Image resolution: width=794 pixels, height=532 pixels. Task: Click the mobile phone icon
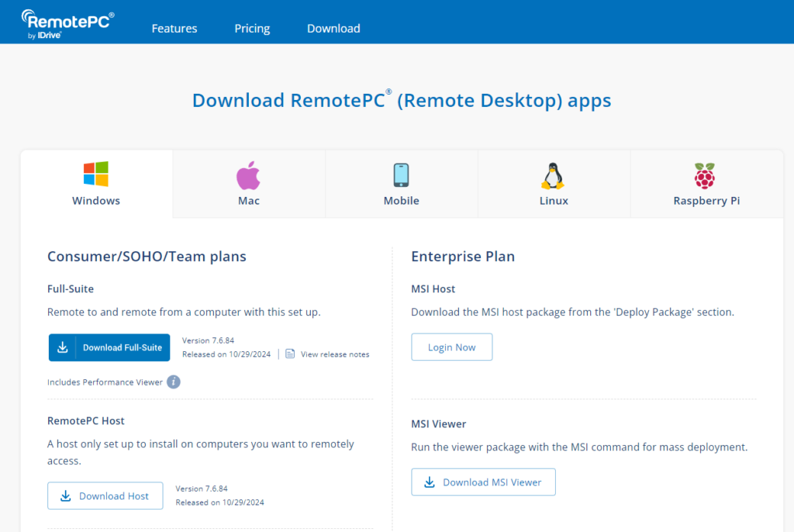(401, 175)
